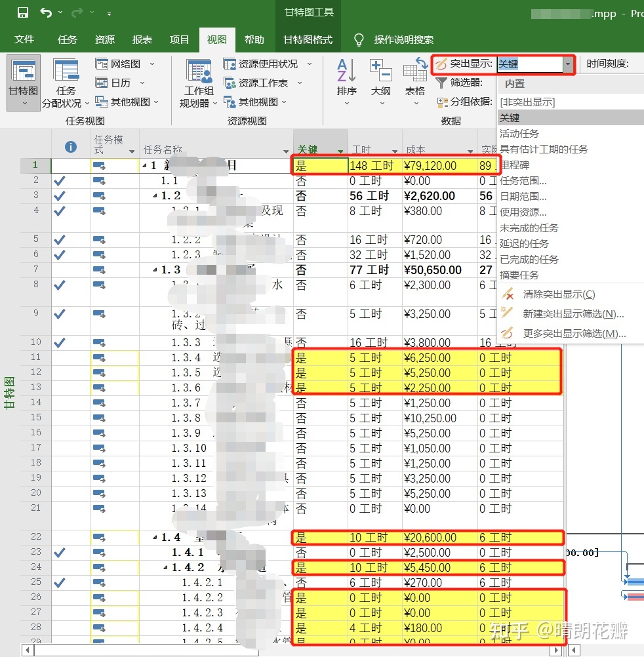Click the completed checkmark in row 23
Image resolution: width=644 pixels, height=657 pixels.
(60, 553)
